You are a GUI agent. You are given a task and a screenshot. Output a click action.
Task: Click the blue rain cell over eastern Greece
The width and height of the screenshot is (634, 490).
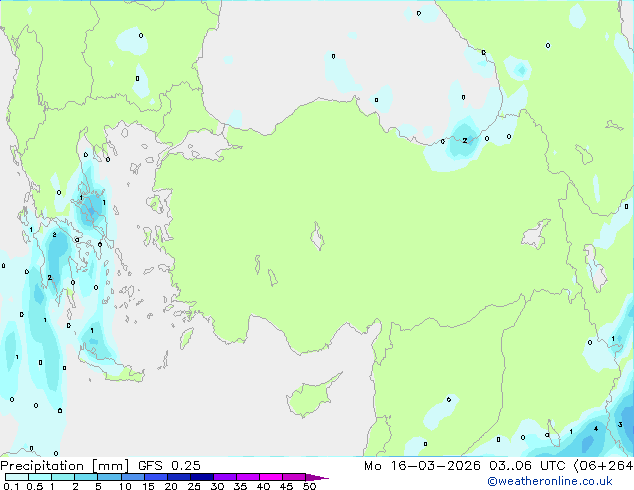[92, 205]
